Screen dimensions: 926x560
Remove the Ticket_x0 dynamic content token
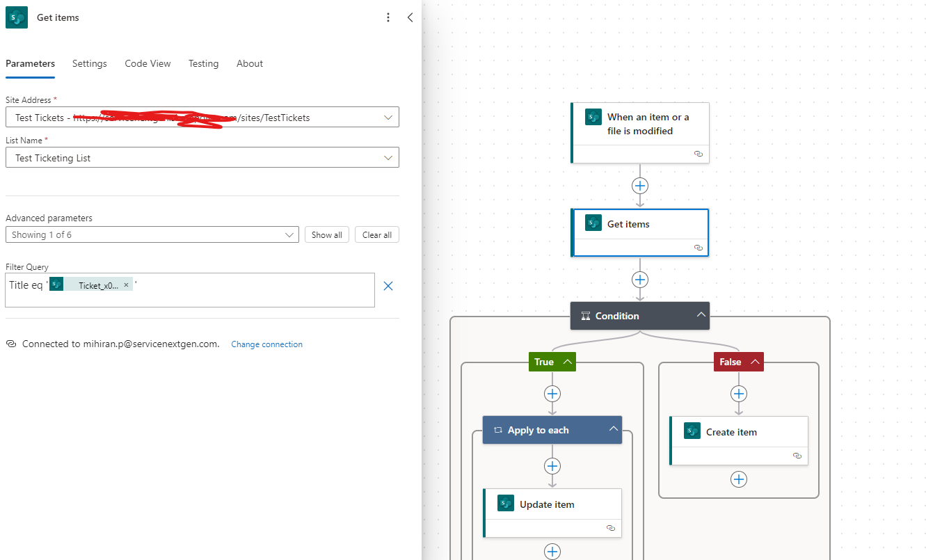click(x=126, y=285)
